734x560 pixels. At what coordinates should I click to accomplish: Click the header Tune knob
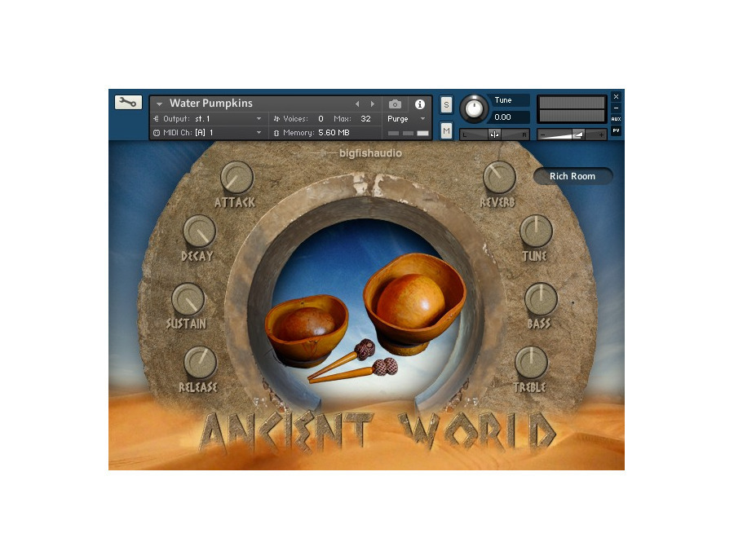474,109
